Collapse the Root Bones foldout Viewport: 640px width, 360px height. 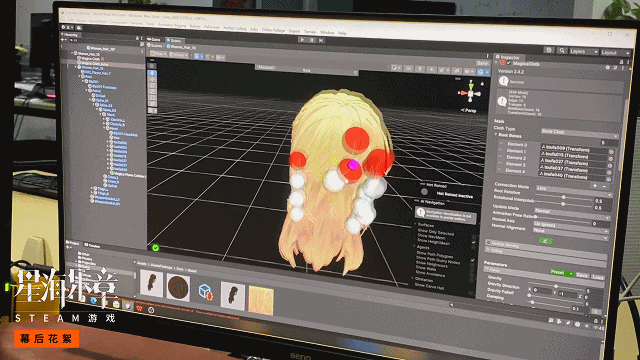(x=496, y=135)
